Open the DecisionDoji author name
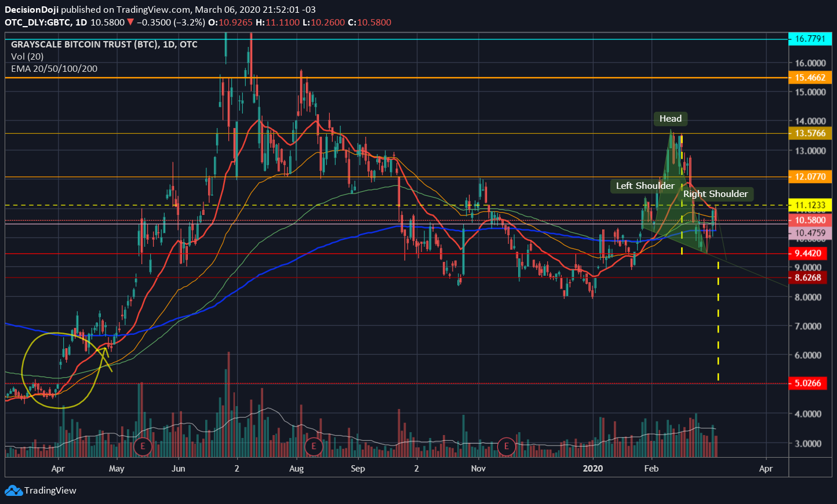 pyautogui.click(x=31, y=10)
